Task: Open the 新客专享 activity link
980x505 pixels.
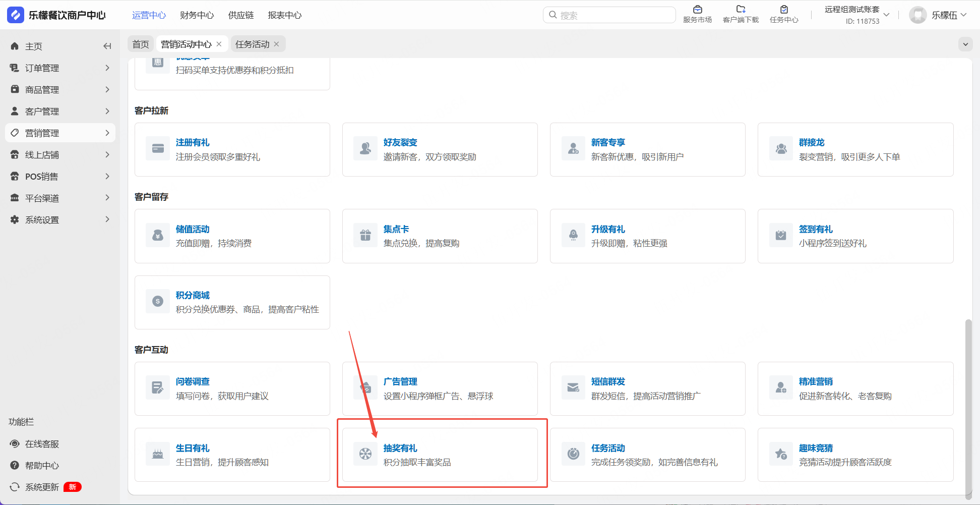Action: (608, 143)
